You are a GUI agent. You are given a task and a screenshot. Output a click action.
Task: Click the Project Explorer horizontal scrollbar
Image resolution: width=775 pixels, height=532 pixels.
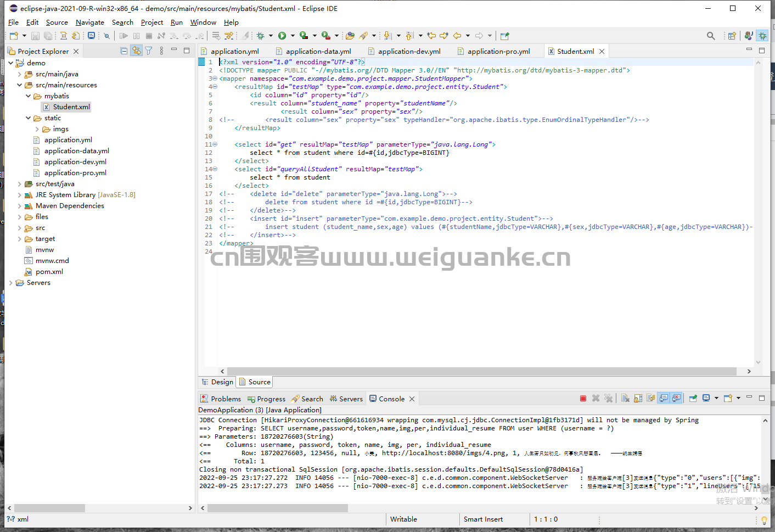click(x=49, y=508)
